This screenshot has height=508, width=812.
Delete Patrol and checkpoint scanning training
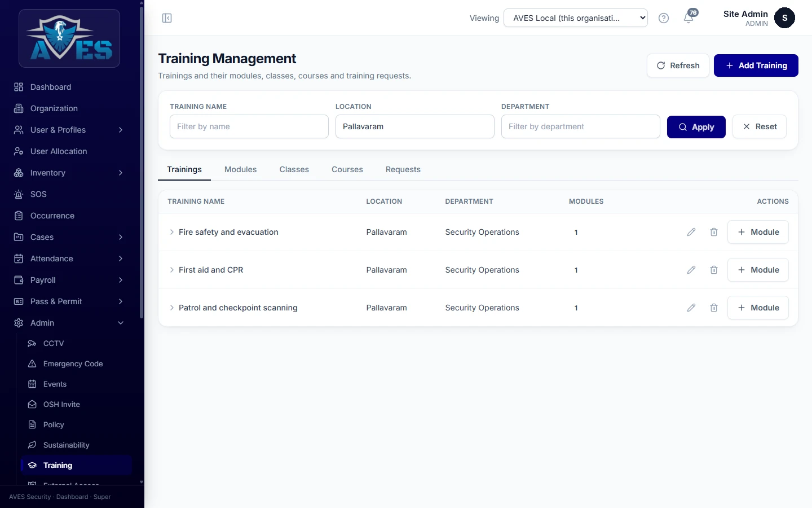[x=714, y=308]
